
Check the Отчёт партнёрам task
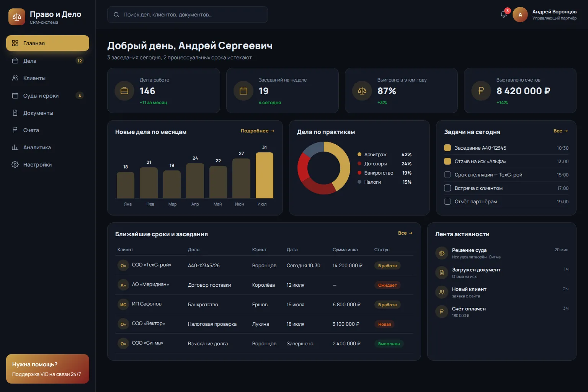tap(447, 201)
